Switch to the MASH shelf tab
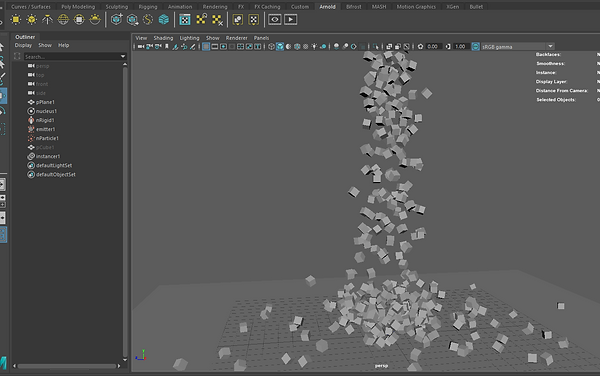This screenshot has width=600, height=376. coord(379,7)
